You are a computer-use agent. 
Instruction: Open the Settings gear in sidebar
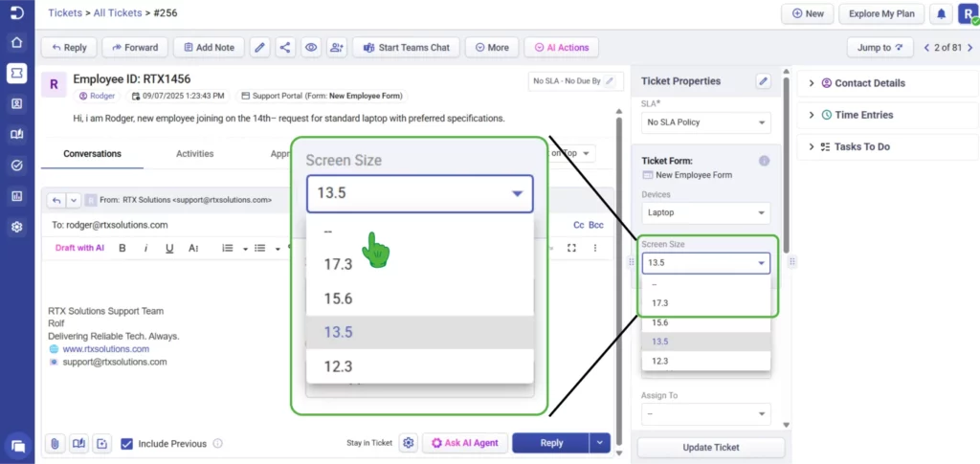tap(17, 227)
